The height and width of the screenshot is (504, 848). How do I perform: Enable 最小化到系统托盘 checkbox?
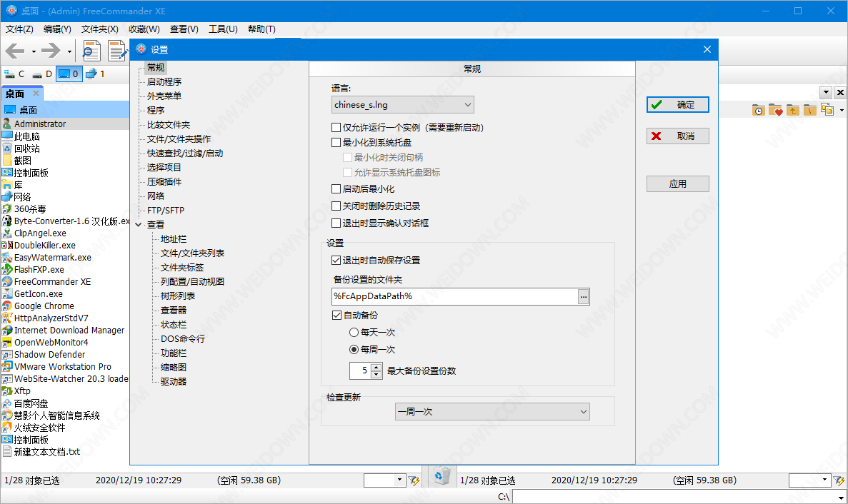coord(336,143)
